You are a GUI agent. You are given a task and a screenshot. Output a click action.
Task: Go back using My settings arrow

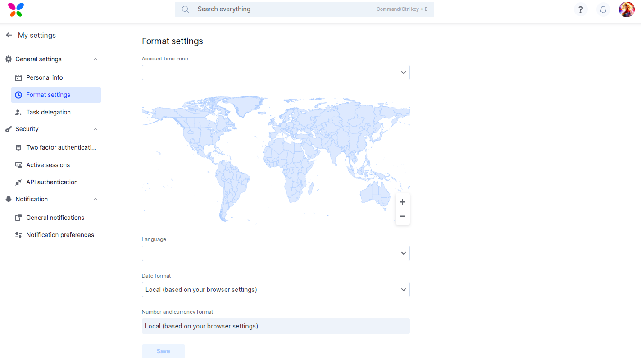[9, 35]
